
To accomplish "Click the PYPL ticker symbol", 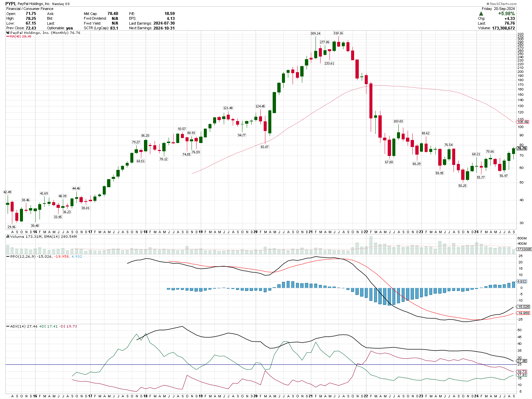I will 11,4.
